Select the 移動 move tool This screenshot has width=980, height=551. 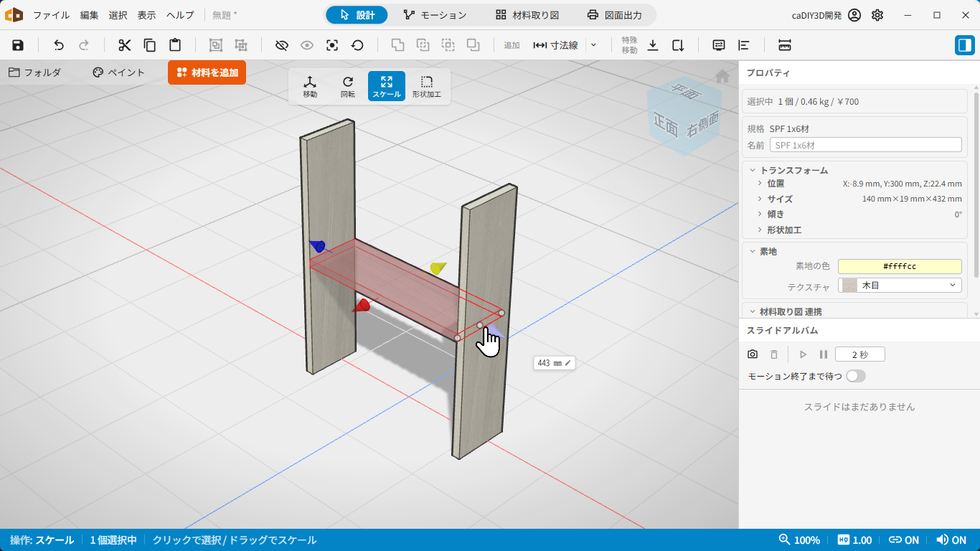[x=310, y=87]
